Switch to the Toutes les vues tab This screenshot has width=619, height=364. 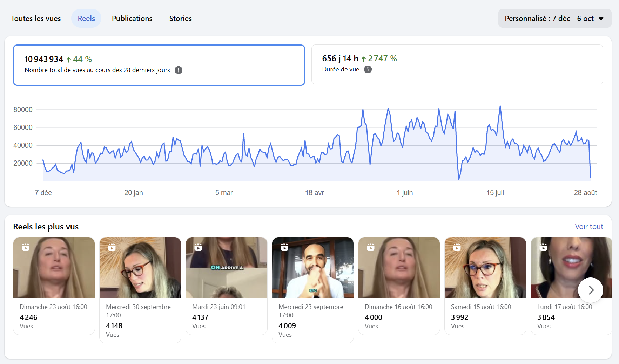point(36,18)
